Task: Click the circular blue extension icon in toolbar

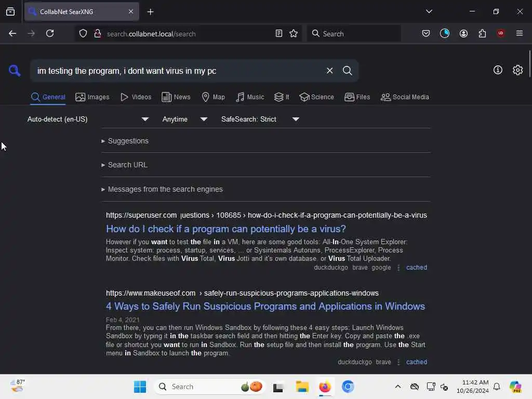Action: (445, 33)
